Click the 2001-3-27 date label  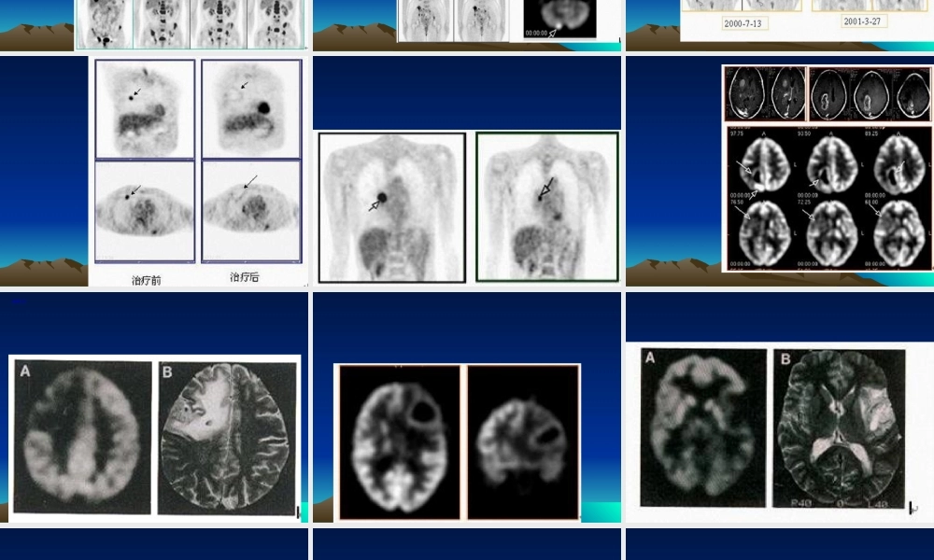[863, 21]
